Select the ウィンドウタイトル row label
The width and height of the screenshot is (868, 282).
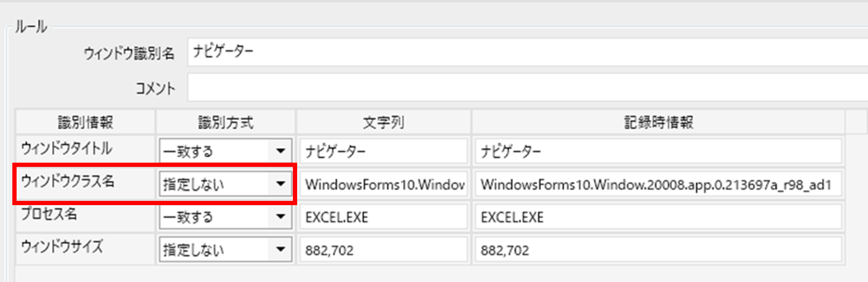click(67, 149)
